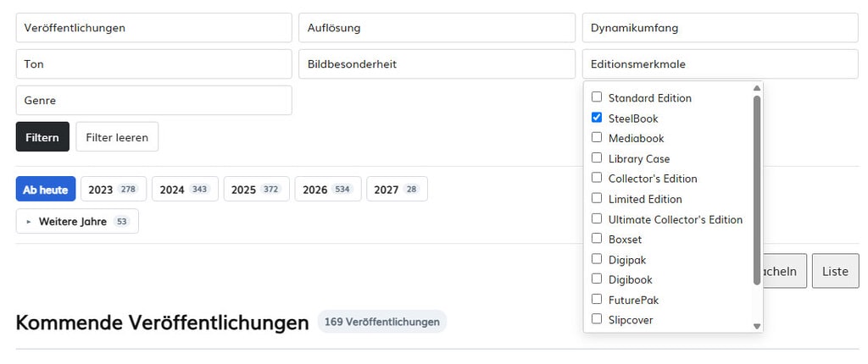Tick the Library Case checkbox
Viewport: 868px width, 364px height.
pyautogui.click(x=596, y=158)
